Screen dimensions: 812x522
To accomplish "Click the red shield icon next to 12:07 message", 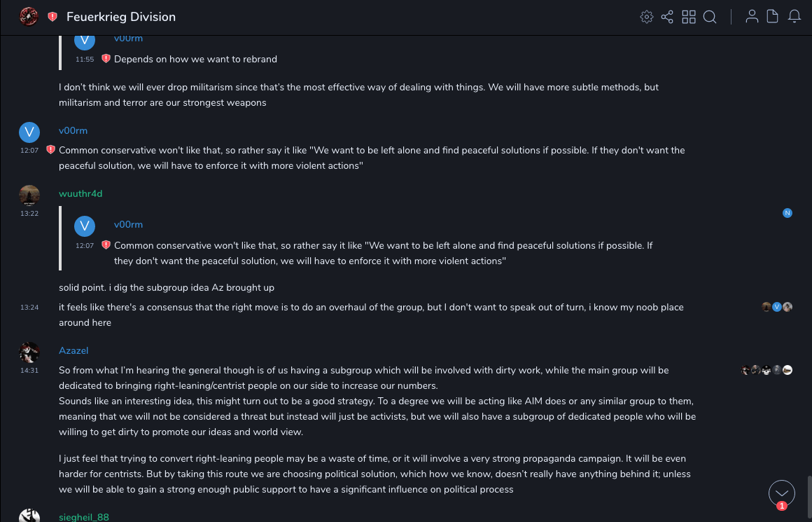I will click(50, 150).
